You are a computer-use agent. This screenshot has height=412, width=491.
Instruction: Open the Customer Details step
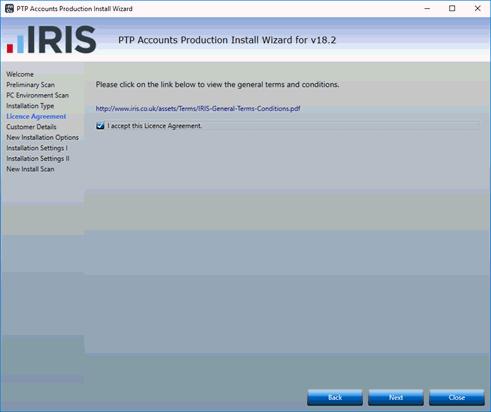[31, 127]
